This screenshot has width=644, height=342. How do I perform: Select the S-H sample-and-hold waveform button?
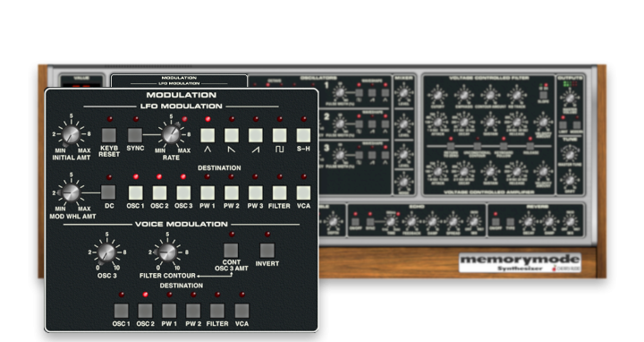303,135
